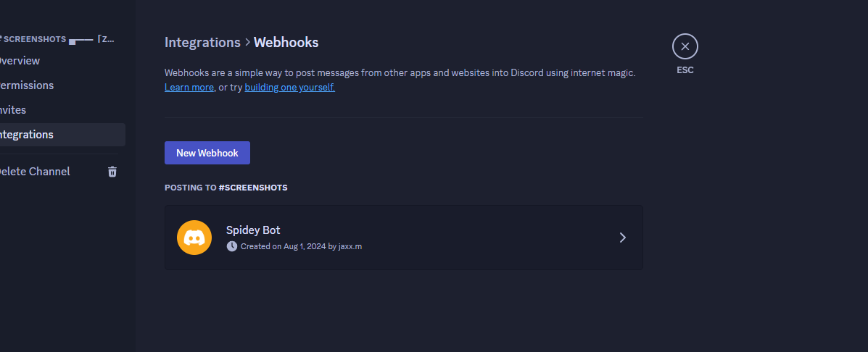Select the Integrations sidebar tab
The image size is (868, 352).
pos(61,135)
